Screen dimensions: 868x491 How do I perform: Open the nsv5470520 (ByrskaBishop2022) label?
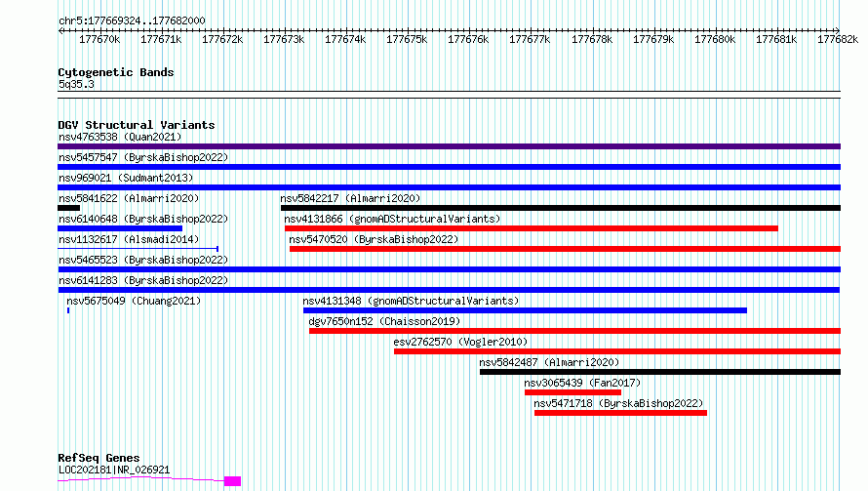[374, 239]
